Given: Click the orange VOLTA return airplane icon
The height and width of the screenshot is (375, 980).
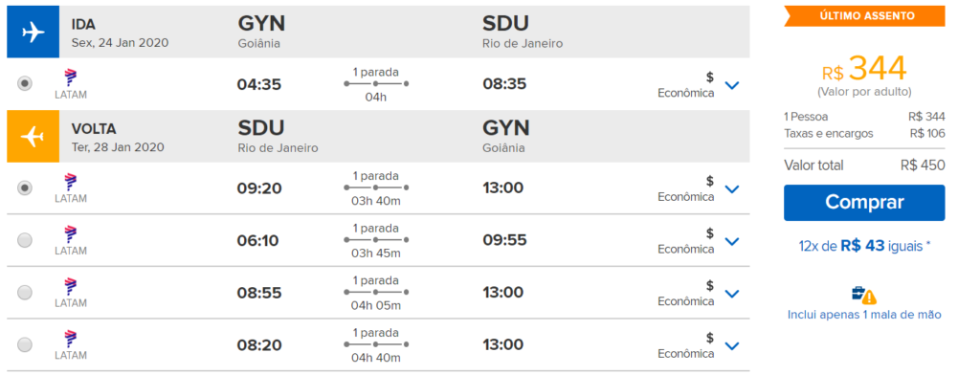Looking at the screenshot, I should pyautogui.click(x=33, y=136).
